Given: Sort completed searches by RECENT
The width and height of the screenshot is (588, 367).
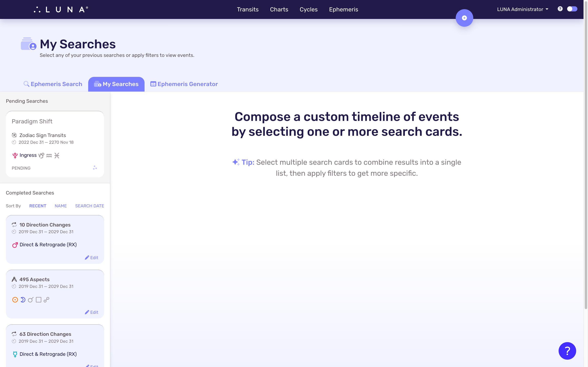Looking at the screenshot, I should (38, 206).
